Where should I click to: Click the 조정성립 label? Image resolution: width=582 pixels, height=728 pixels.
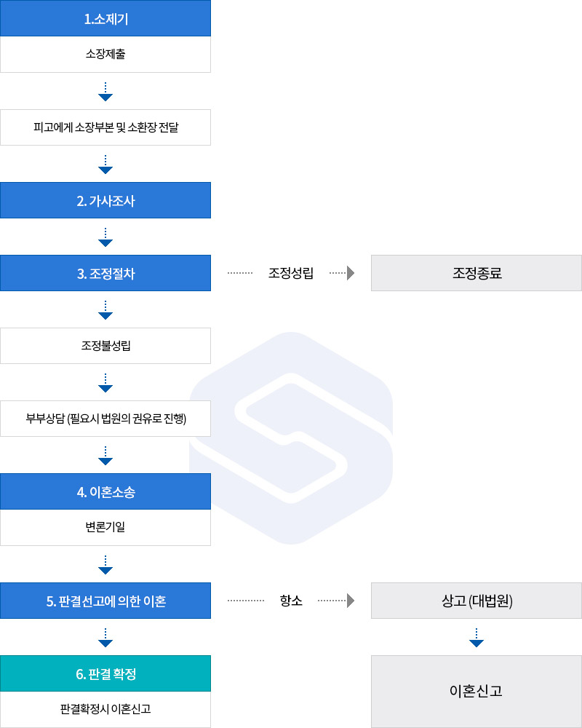click(291, 273)
